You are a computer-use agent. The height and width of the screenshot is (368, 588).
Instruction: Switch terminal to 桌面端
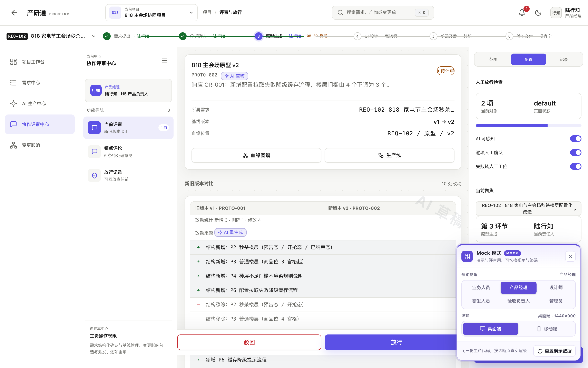coord(490,329)
